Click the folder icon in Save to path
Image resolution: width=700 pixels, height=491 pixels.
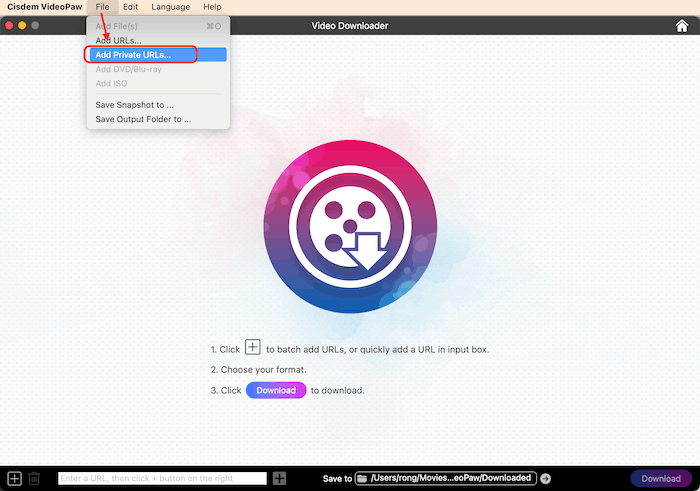click(363, 479)
